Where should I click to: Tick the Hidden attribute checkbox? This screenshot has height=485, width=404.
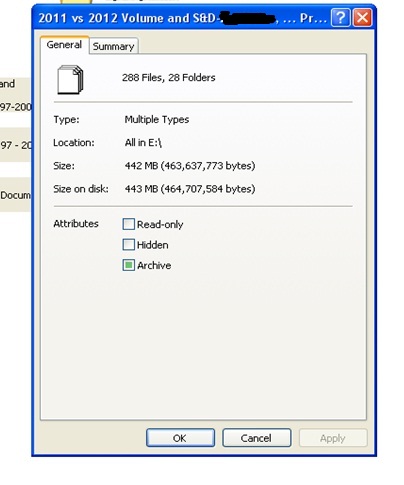pyautogui.click(x=129, y=245)
